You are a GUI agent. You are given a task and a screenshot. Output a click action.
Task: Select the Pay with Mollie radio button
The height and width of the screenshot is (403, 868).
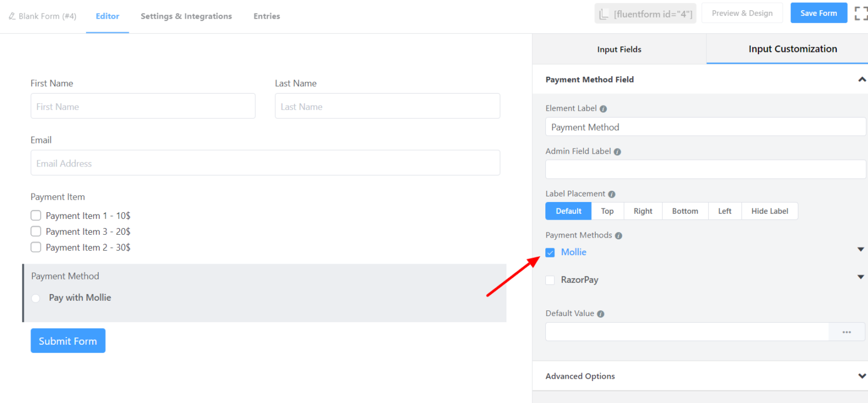36,297
